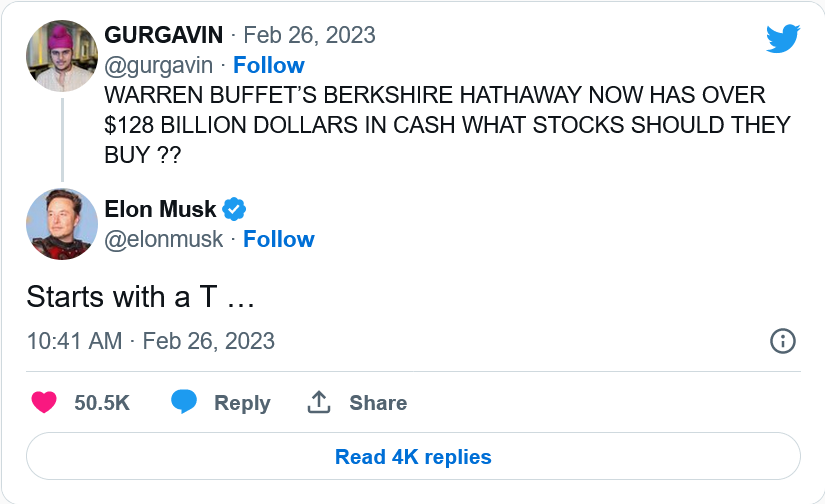The width and height of the screenshot is (825, 504).
Task: Click the GURGAVIN display name
Action: [x=165, y=35]
